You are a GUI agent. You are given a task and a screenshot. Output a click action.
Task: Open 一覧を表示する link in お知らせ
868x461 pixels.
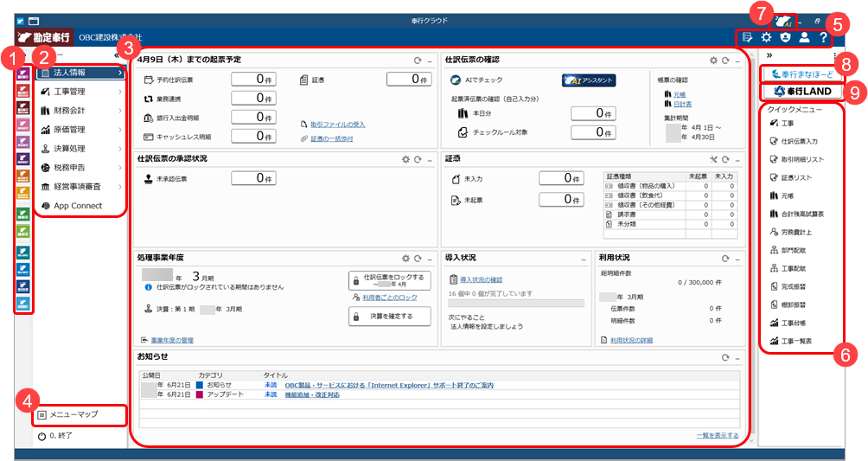[718, 436]
